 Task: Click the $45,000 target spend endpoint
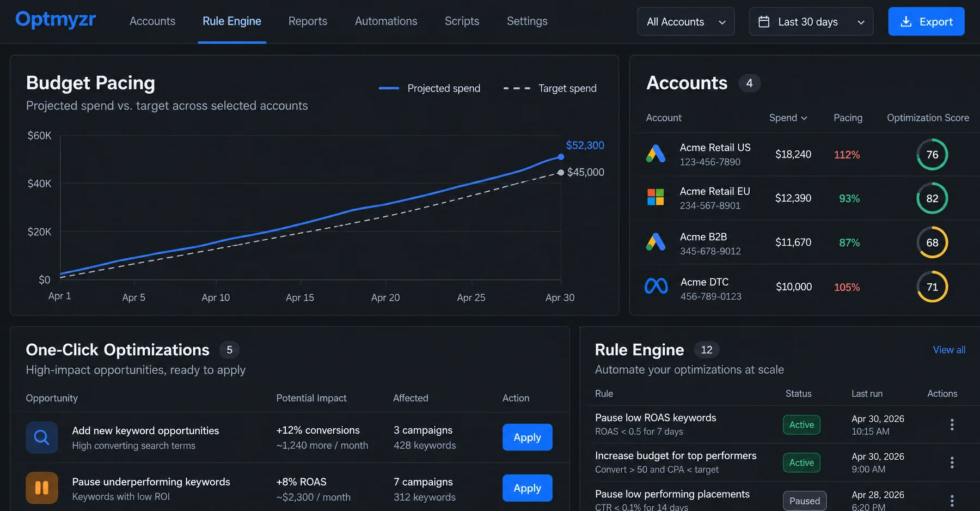click(561, 173)
